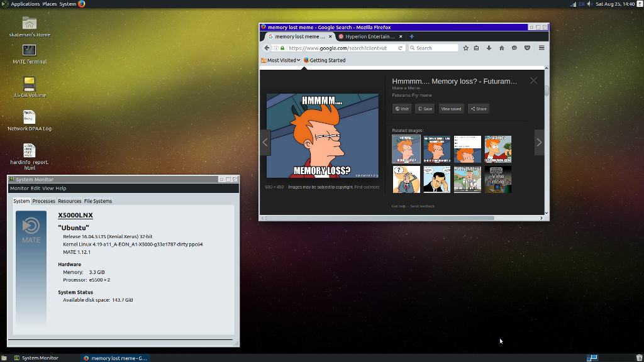This screenshot has width=644, height=362.
Task: Expand the Most Visited bookmarks dropdown
Action: tap(280, 60)
